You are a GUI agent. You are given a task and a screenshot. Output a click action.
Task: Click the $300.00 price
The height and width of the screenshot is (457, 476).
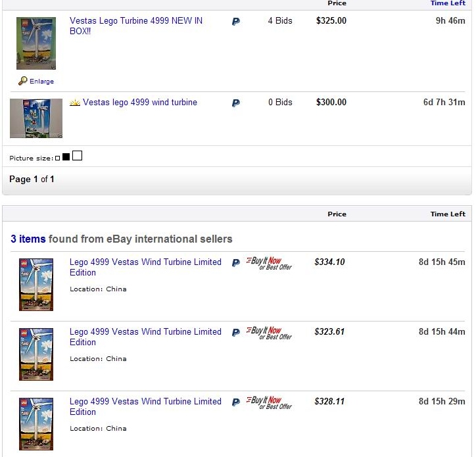click(331, 103)
